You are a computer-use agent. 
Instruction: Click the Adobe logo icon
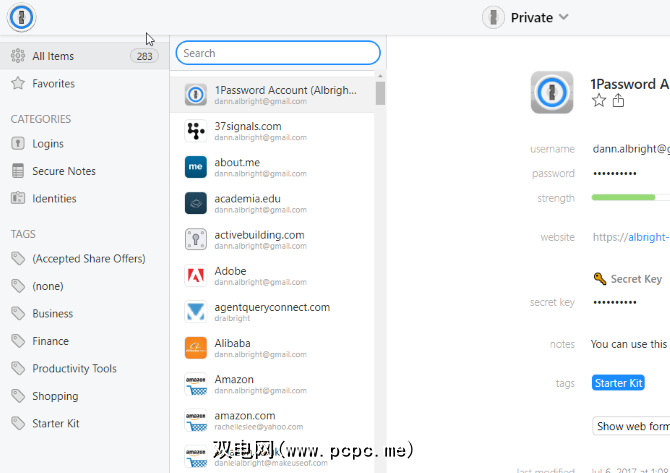196,275
